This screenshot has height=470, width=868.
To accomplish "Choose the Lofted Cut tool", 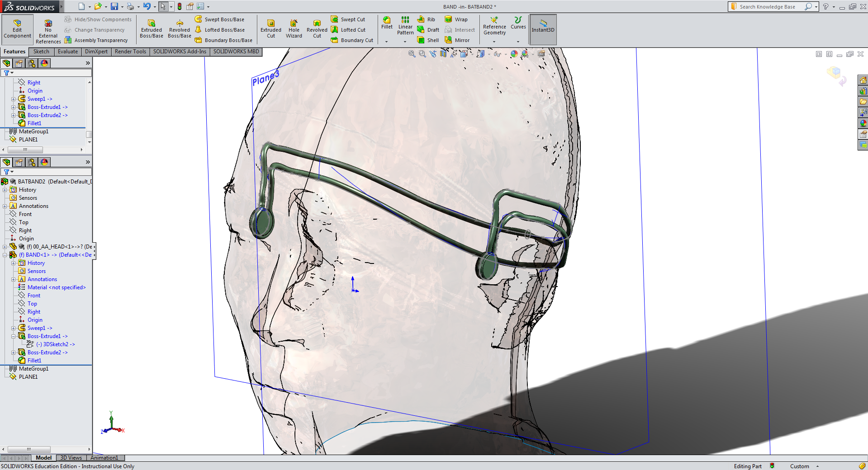I will (348, 30).
